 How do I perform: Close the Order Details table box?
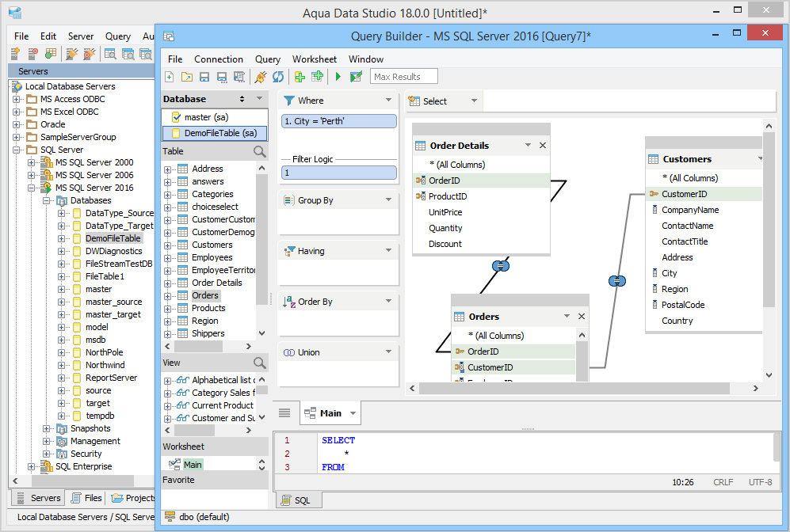pyautogui.click(x=543, y=146)
